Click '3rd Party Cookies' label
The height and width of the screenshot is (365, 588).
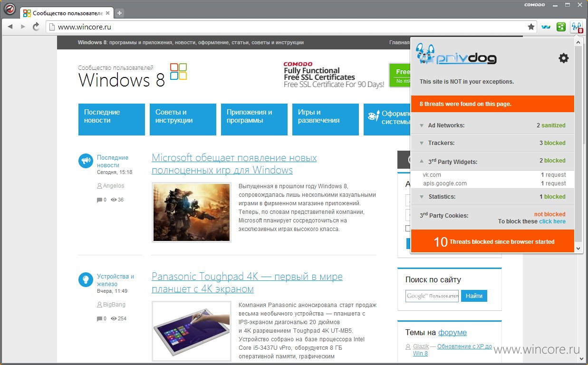444,215
